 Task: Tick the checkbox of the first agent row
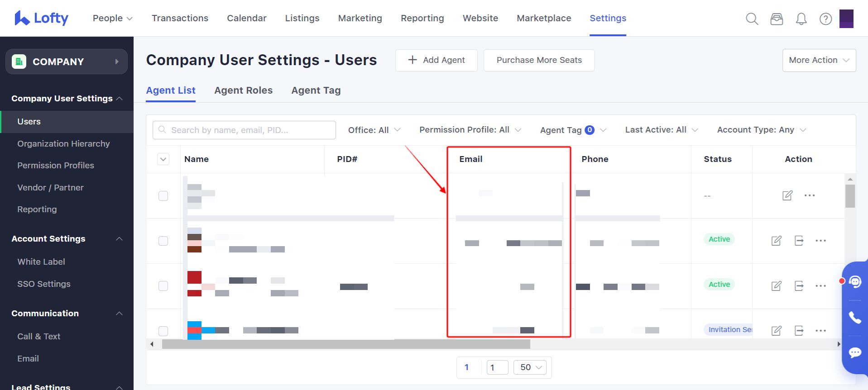tap(163, 196)
